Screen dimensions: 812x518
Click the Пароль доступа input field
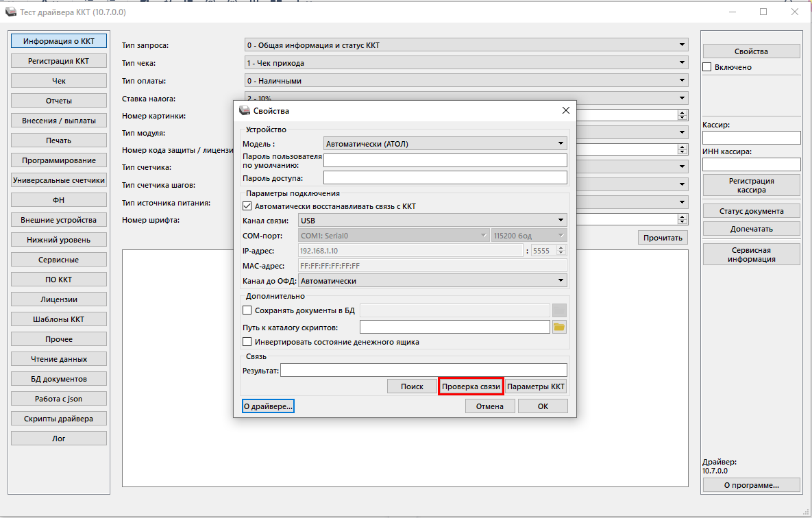(445, 178)
